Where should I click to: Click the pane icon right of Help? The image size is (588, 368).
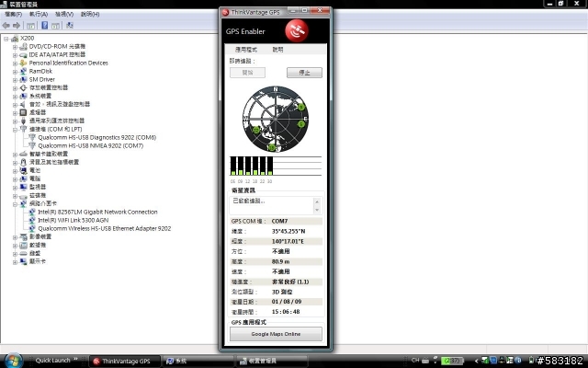tap(55, 26)
